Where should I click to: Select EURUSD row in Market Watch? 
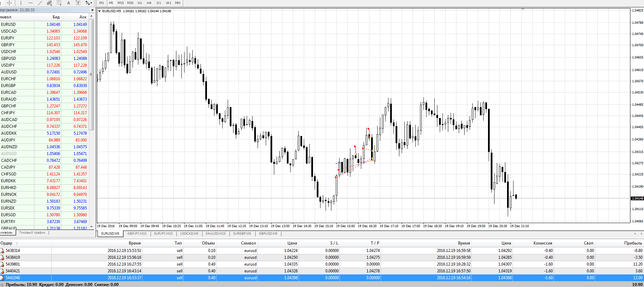click(44, 24)
